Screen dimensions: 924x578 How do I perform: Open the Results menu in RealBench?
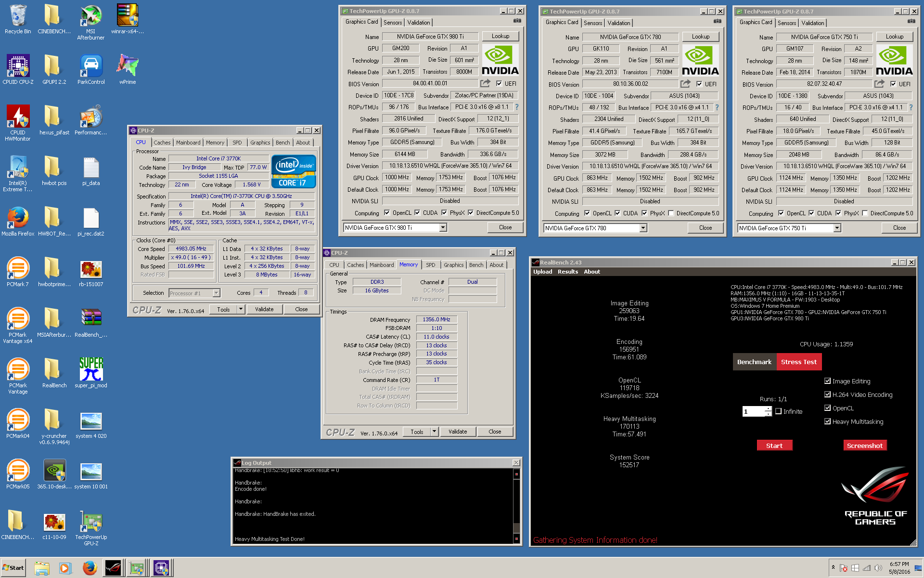coord(568,272)
